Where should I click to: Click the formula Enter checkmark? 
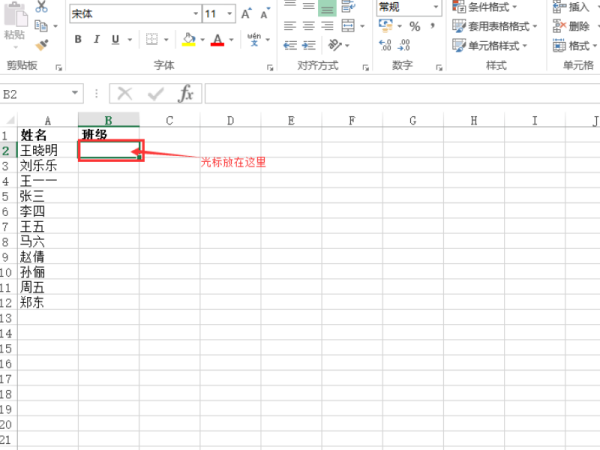tap(155, 93)
